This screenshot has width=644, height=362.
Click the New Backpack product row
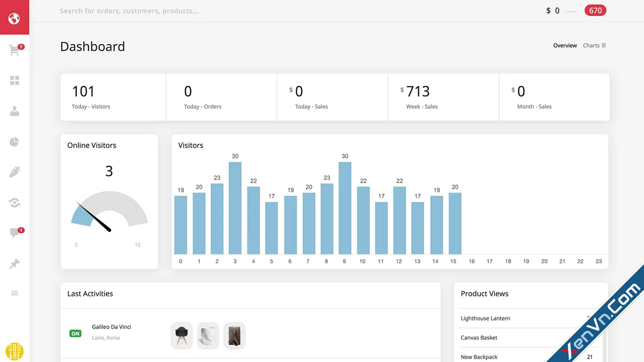(x=479, y=356)
